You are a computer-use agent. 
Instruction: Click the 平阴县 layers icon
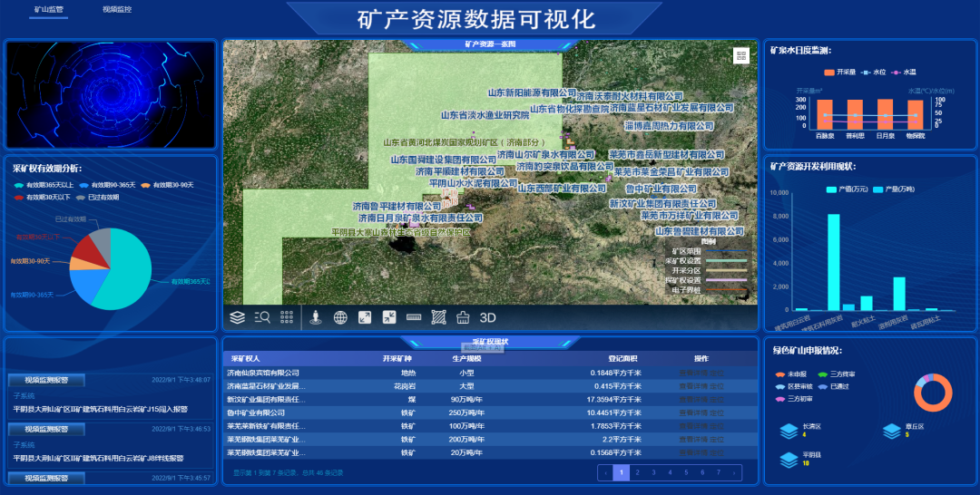coord(789,460)
